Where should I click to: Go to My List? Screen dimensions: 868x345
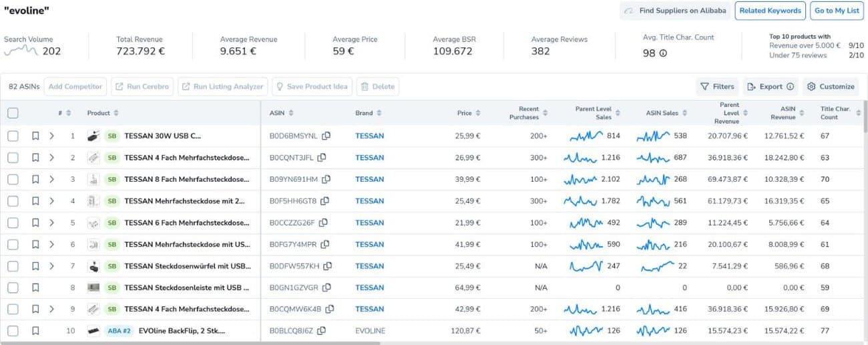coord(837,11)
